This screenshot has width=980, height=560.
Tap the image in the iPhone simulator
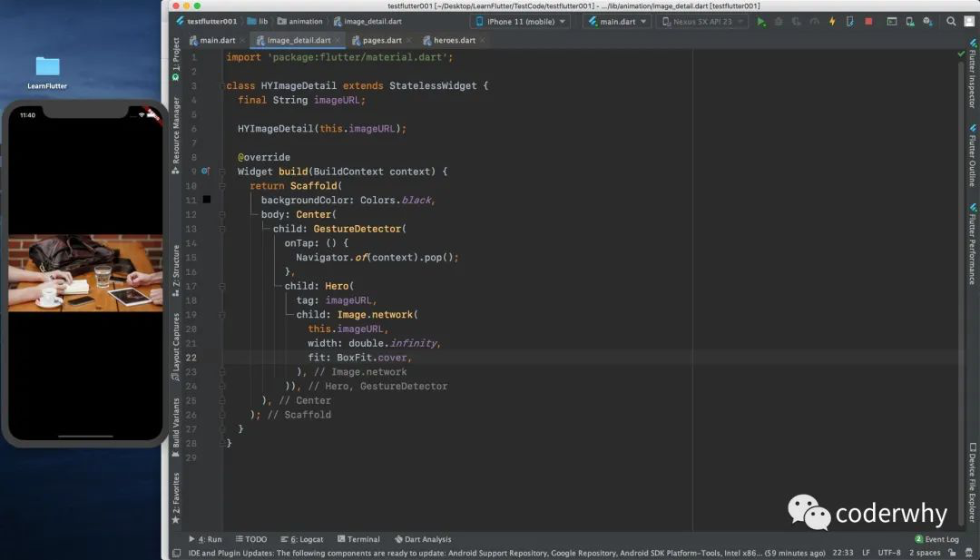[85, 273]
